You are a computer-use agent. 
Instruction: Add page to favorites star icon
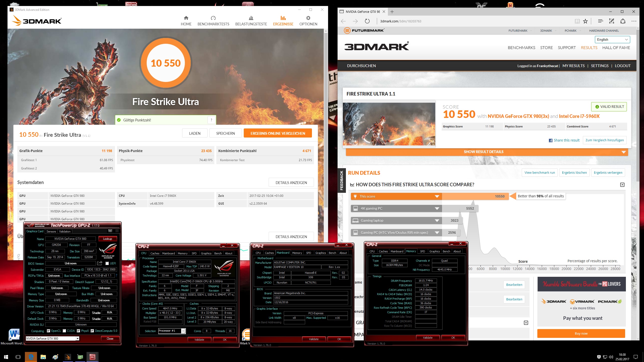point(585,21)
